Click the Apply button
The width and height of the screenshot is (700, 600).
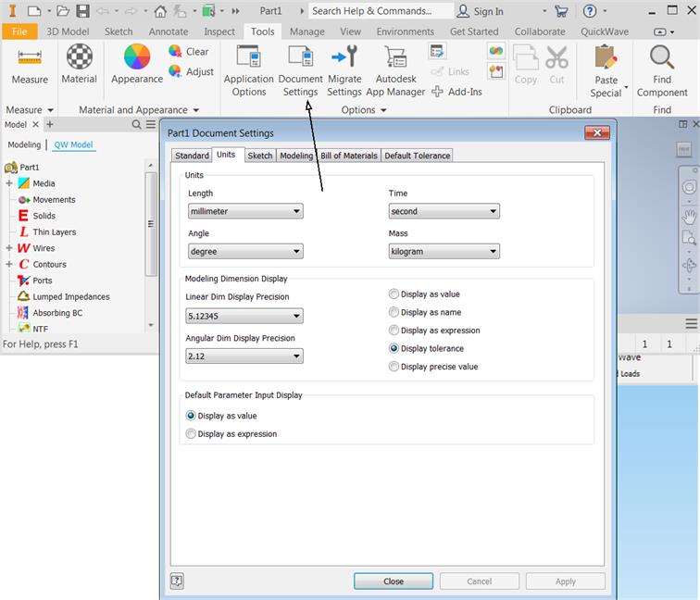pos(565,581)
